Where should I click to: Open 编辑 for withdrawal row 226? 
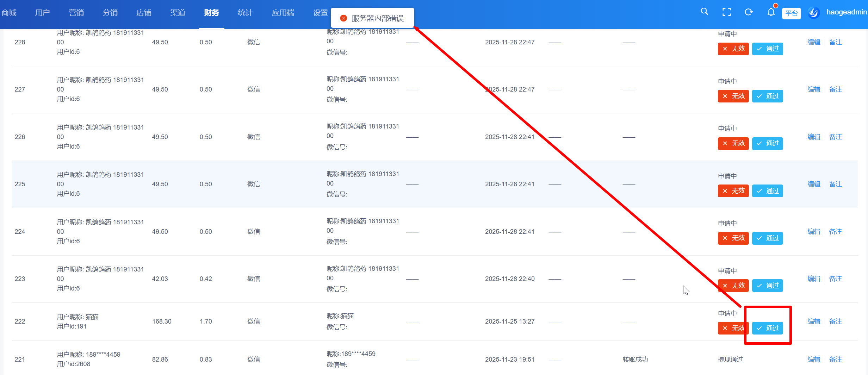pyautogui.click(x=814, y=137)
